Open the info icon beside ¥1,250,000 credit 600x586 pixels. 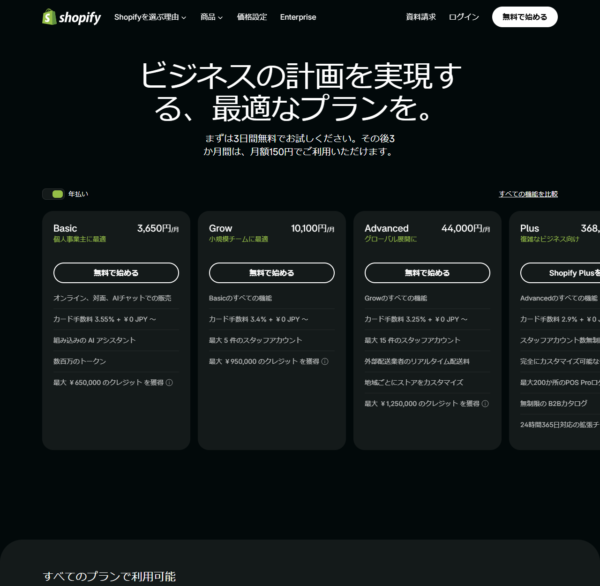(485, 403)
